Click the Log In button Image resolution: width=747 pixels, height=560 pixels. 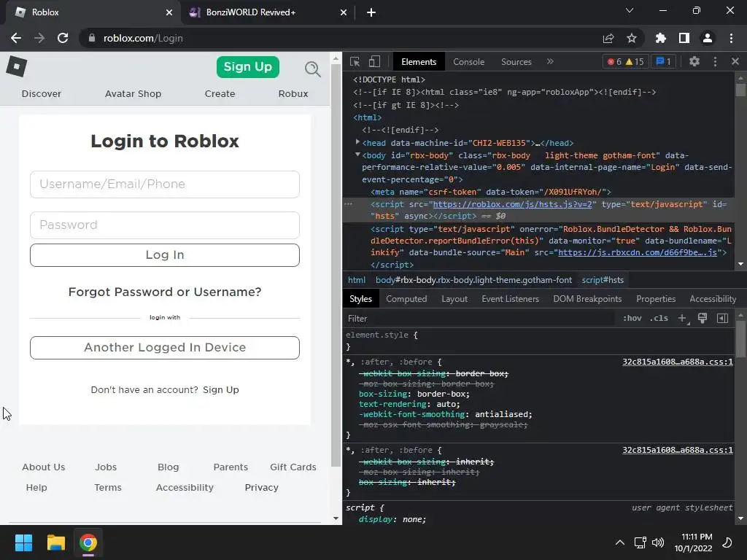tap(165, 255)
